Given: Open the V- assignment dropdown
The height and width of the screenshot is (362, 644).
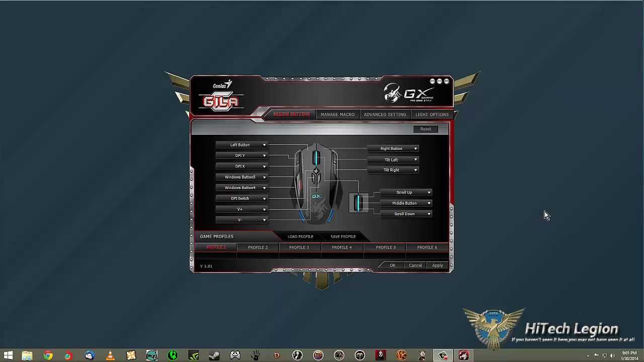Looking at the screenshot, I should (x=241, y=220).
